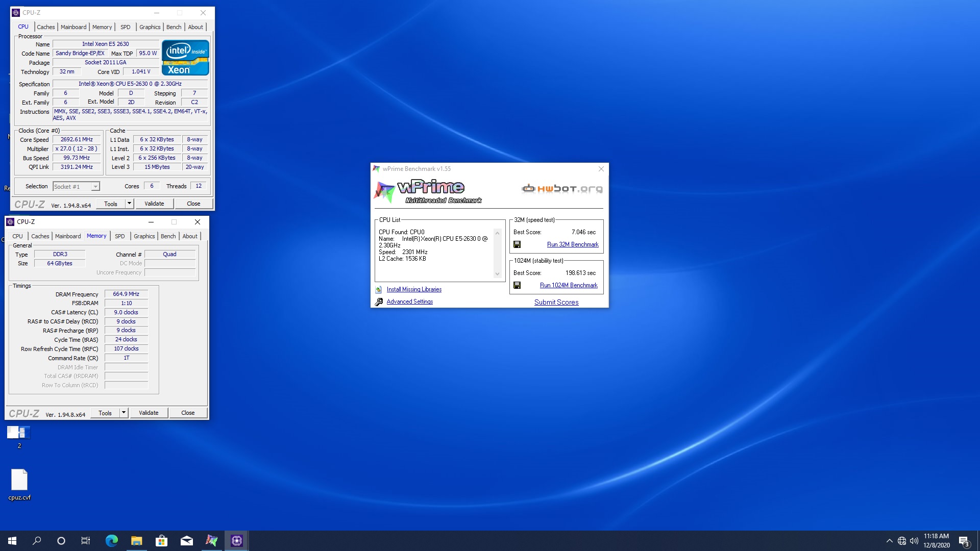Image resolution: width=980 pixels, height=551 pixels.
Task: Open Advanced Settings link
Action: coord(410,302)
